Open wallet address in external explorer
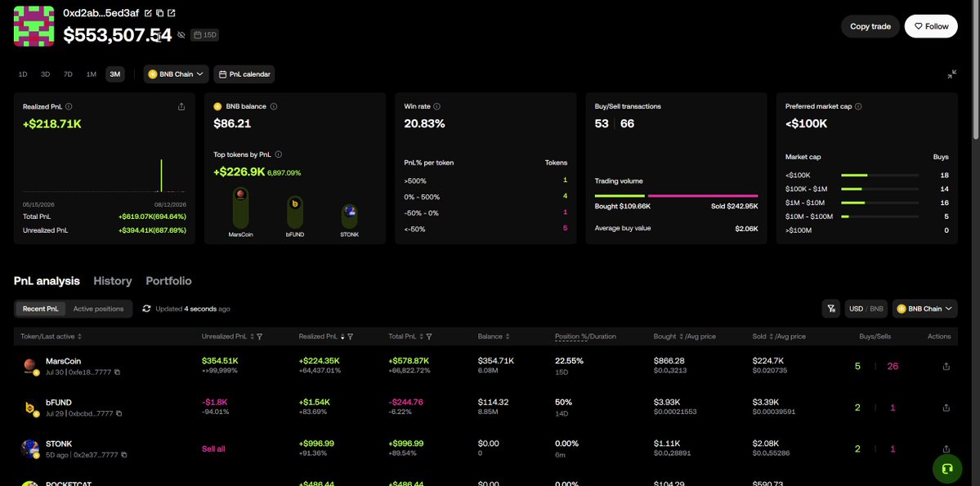This screenshot has height=486, width=980. coord(172,13)
